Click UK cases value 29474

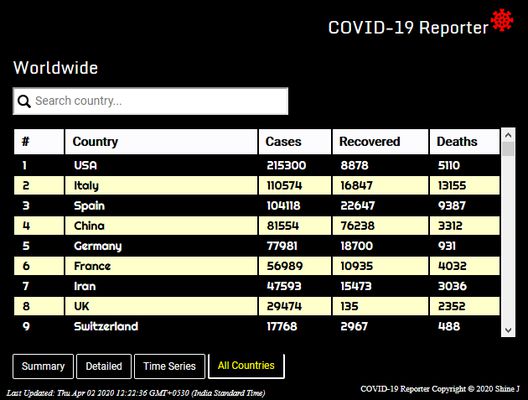click(284, 306)
